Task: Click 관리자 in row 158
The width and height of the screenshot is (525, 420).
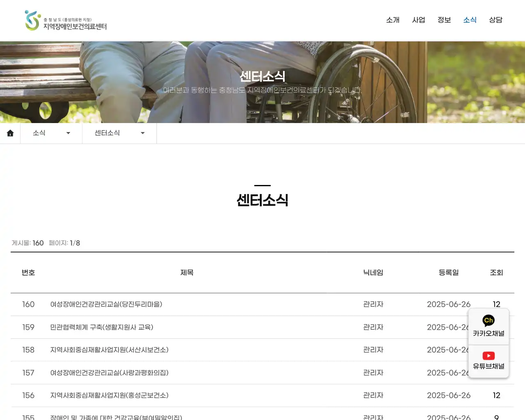Action: pos(373,350)
